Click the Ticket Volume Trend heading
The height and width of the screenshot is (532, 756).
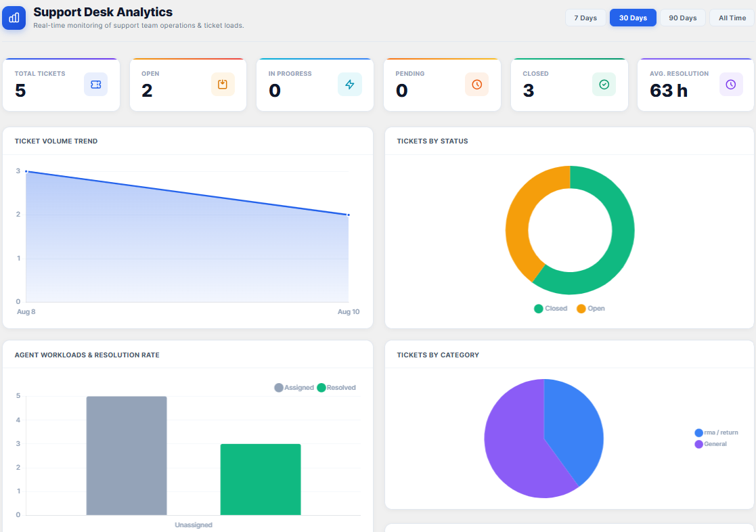click(56, 141)
